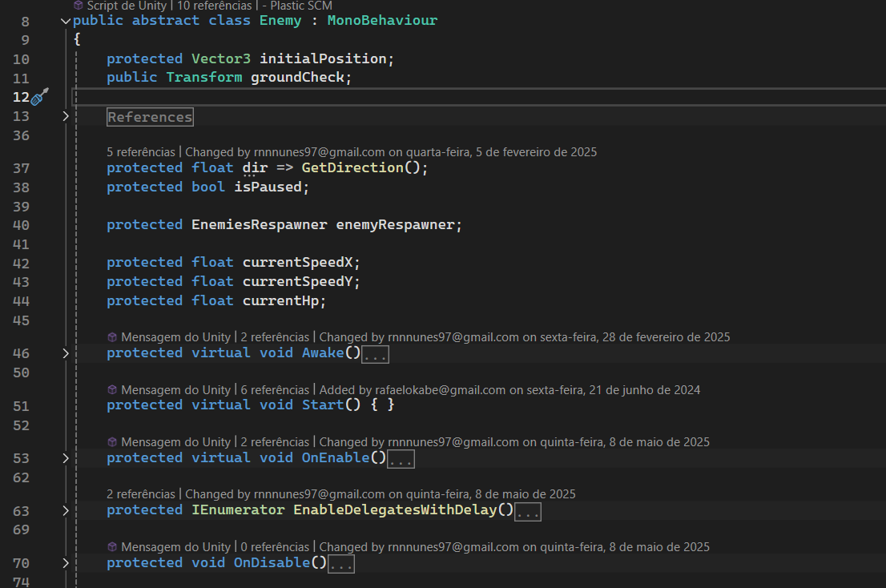Viewport: 886px width, 588px height.
Task: Place cursor on empty line 12
Action: pyautogui.click(x=401, y=98)
